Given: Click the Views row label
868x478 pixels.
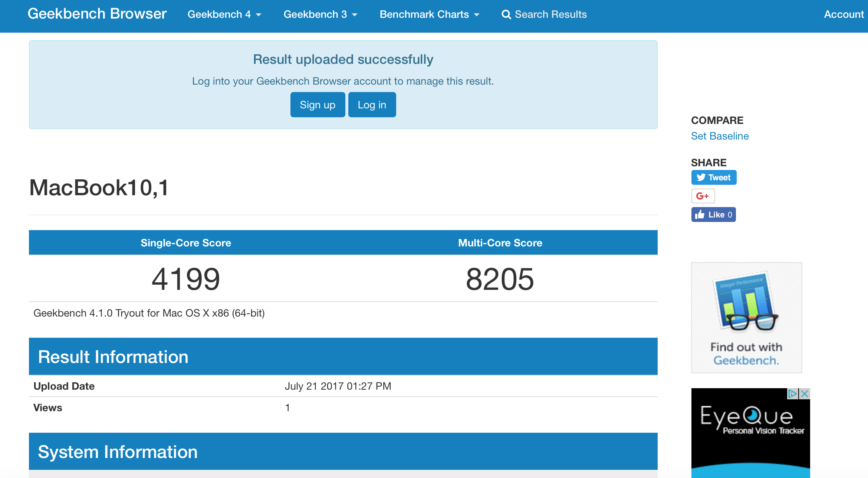Looking at the screenshot, I should pyautogui.click(x=48, y=407).
